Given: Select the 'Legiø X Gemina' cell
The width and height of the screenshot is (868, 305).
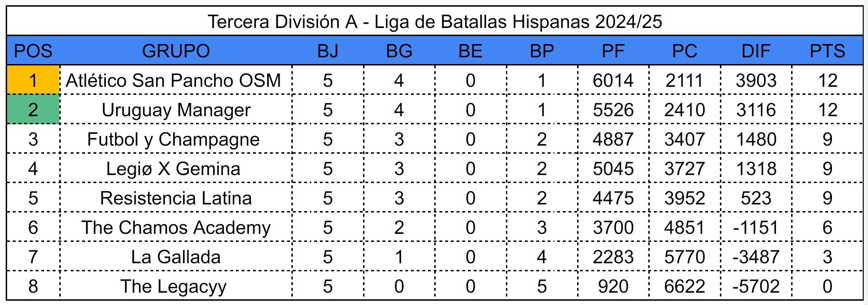Looking at the screenshot, I should click(173, 168).
